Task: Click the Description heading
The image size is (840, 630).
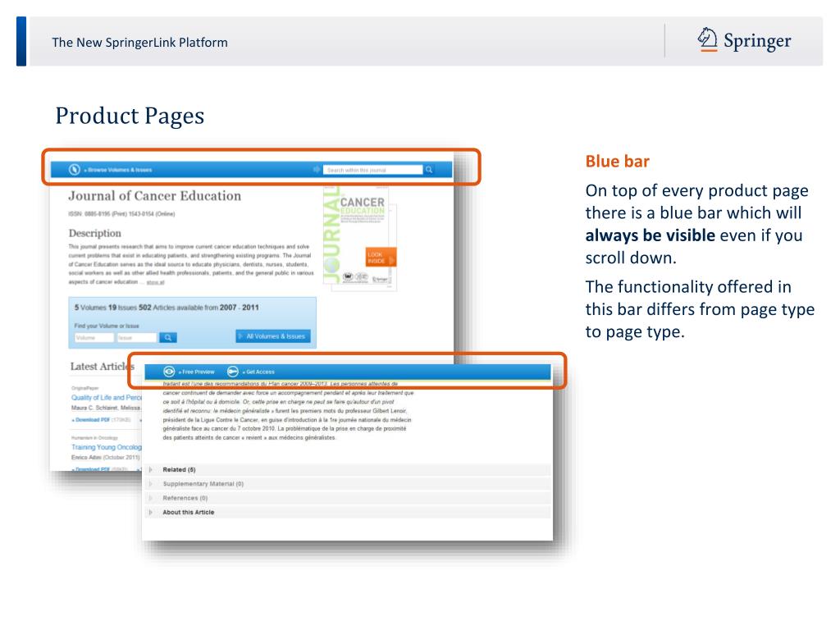Action: coord(95,234)
